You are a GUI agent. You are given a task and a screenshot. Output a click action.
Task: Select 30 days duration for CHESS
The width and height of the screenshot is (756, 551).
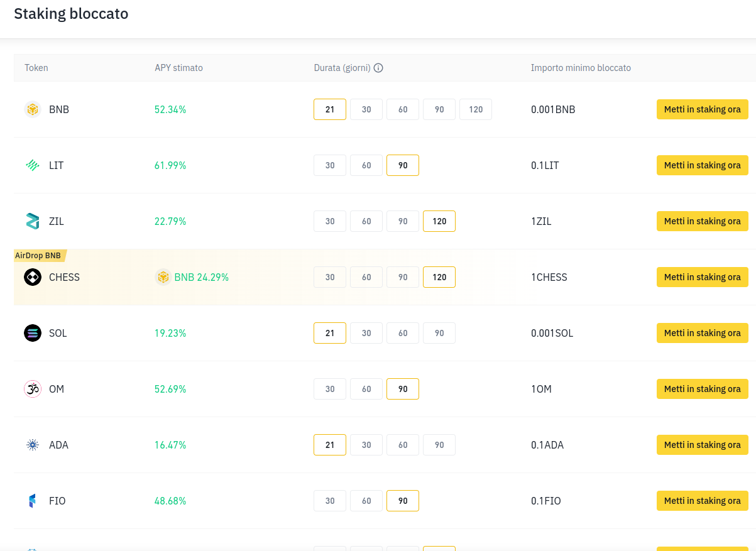click(x=330, y=277)
